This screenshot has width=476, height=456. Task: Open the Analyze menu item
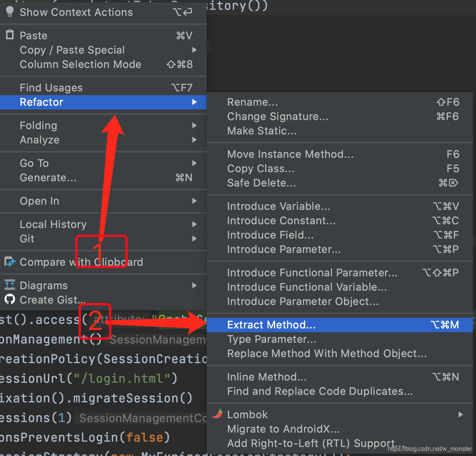coord(103,140)
